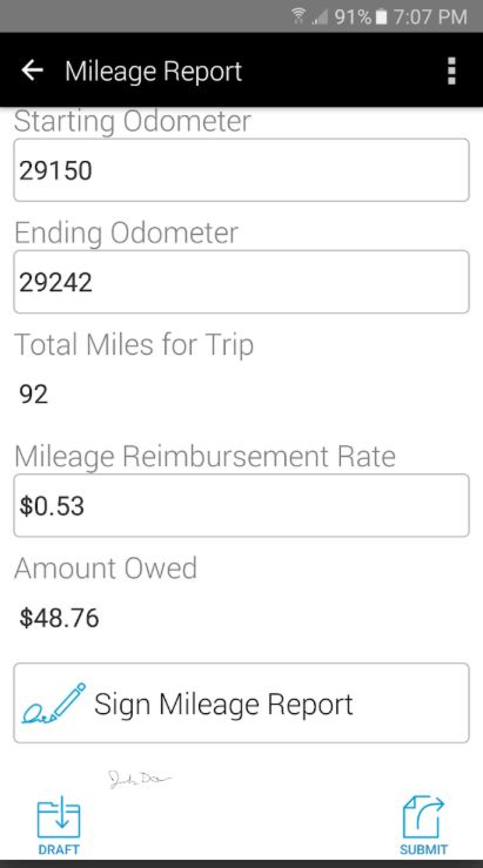Screen dimensions: 483x868
Task: Click the Starting Odometer input field
Action: (242, 170)
